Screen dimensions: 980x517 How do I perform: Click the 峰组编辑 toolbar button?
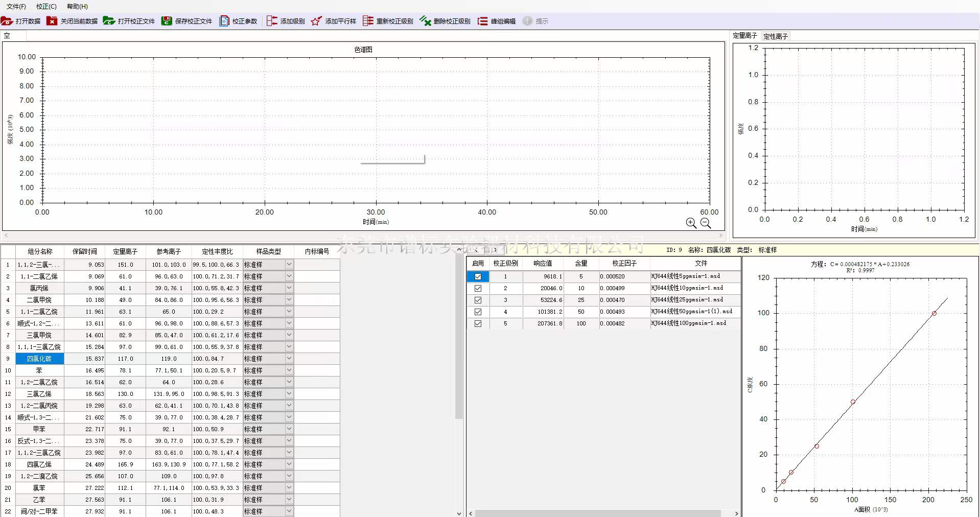[x=497, y=21]
